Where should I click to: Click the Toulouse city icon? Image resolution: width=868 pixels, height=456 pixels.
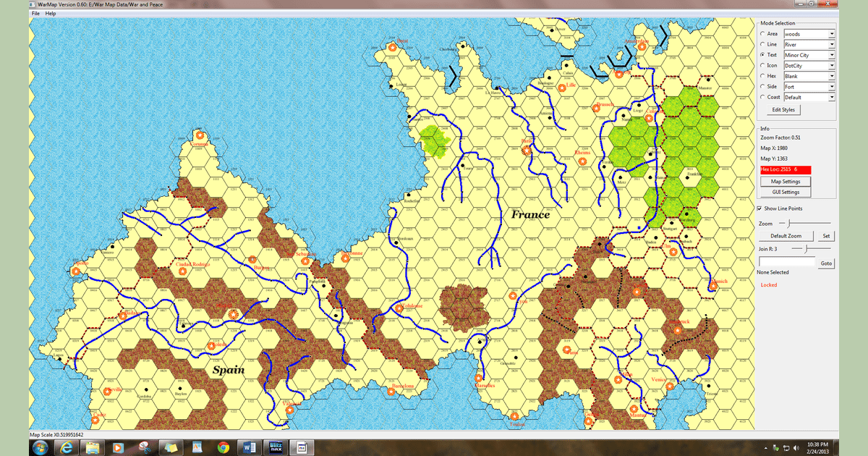coord(399,309)
